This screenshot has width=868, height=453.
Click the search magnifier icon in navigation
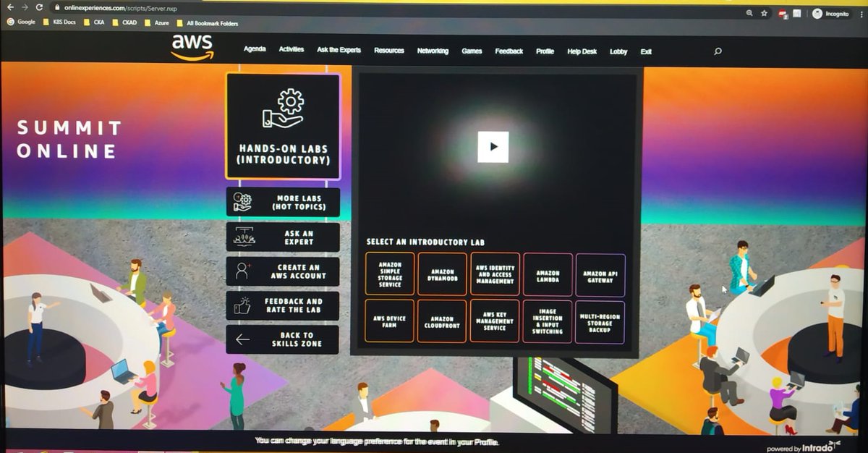718,51
